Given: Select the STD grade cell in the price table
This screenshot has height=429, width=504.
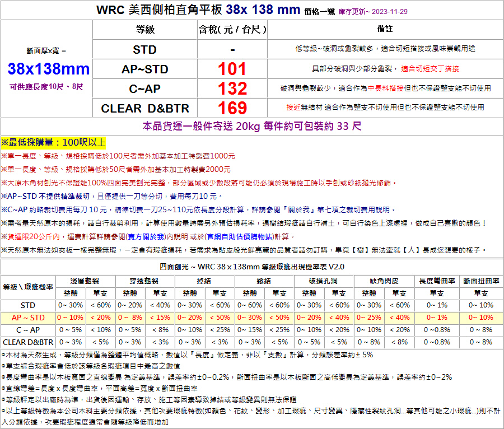Looking at the screenshot, I should pos(144,49).
